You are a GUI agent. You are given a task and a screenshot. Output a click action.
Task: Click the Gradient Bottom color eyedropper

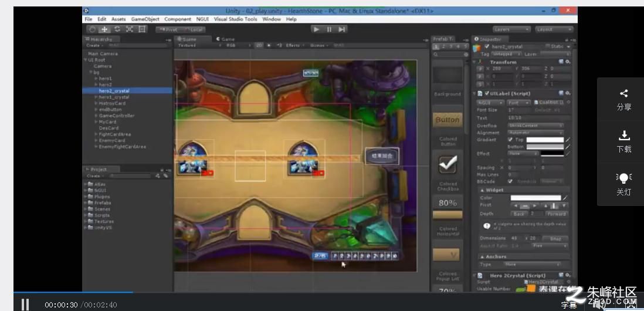coord(568,147)
